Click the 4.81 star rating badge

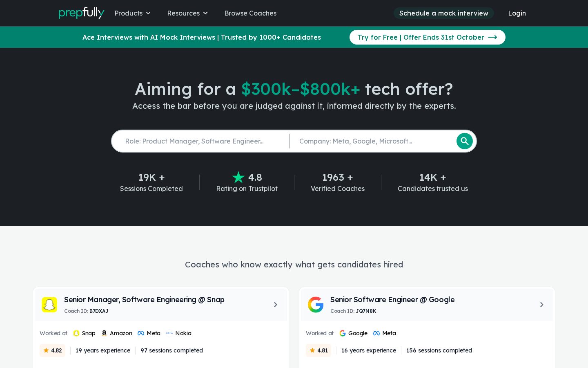[x=318, y=350]
